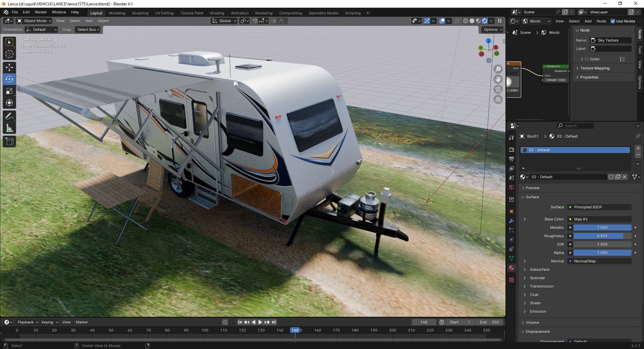Click the zoom magnifier viewport gizmo

point(498,69)
